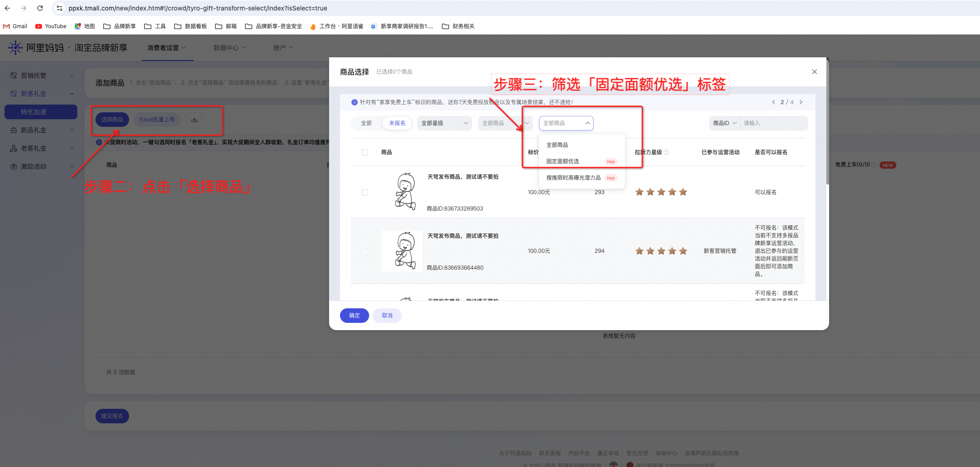Click the help icon beside 免费上车(0/0)

[874, 165]
